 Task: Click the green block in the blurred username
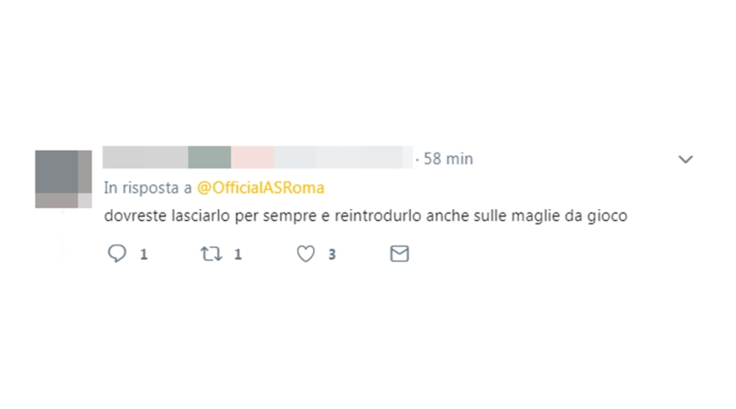click(x=209, y=157)
